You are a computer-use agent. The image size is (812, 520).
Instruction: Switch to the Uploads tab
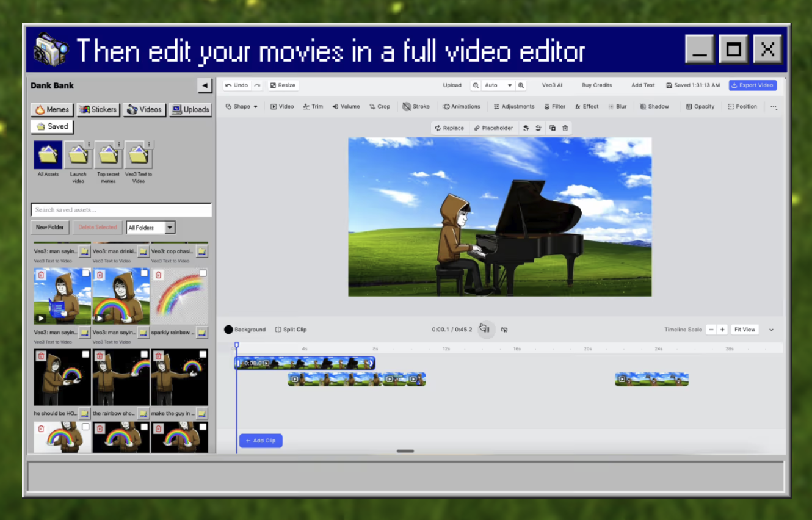(190, 110)
